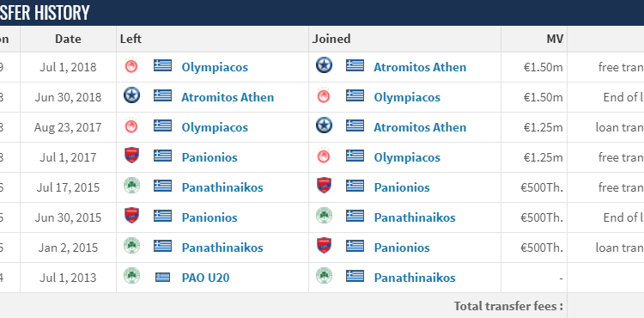The image size is (644, 318).
Task: Click Atromitos Athen crest joined Jul 1, 2018
Action: pyautogui.click(x=324, y=65)
